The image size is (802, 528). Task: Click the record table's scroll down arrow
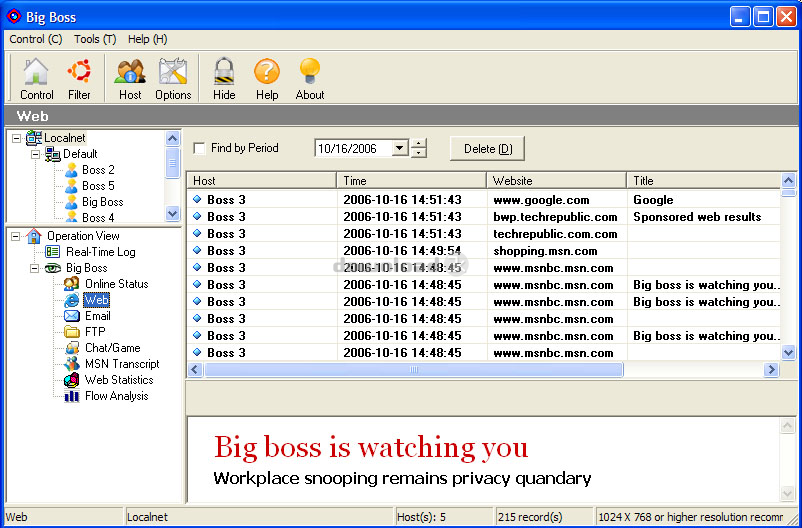pos(788,352)
